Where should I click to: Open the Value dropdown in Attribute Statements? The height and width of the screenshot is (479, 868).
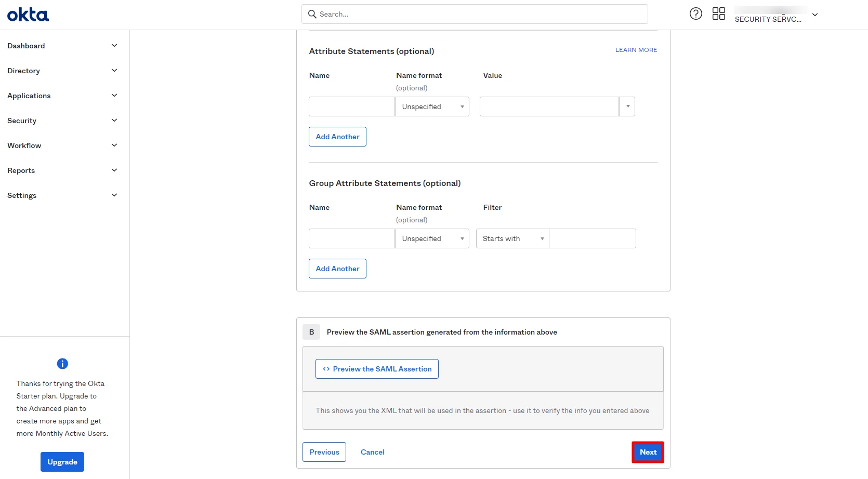(x=626, y=106)
